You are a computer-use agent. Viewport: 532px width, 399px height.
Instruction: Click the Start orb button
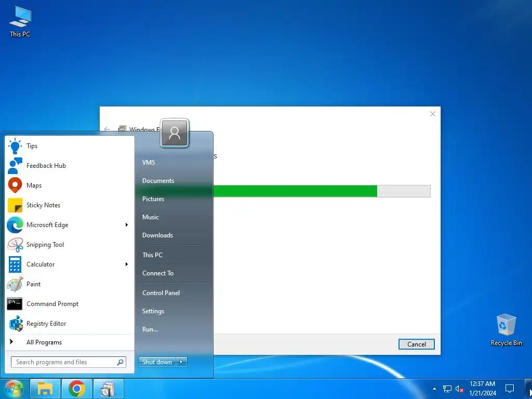coord(14,389)
